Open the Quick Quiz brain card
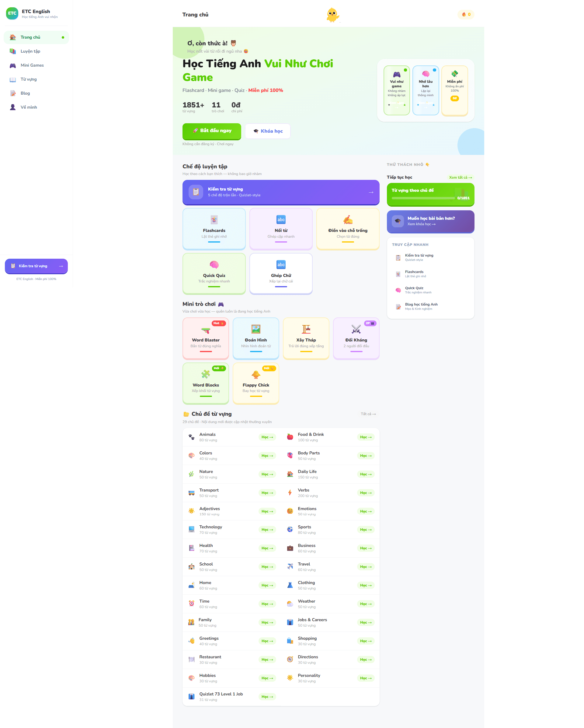This screenshot has height=728, width=584. point(214,274)
